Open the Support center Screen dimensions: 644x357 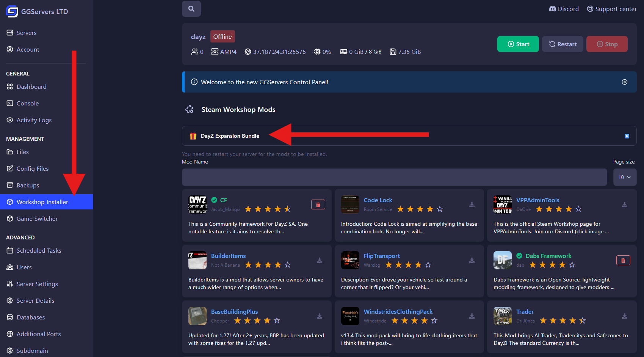[611, 8]
